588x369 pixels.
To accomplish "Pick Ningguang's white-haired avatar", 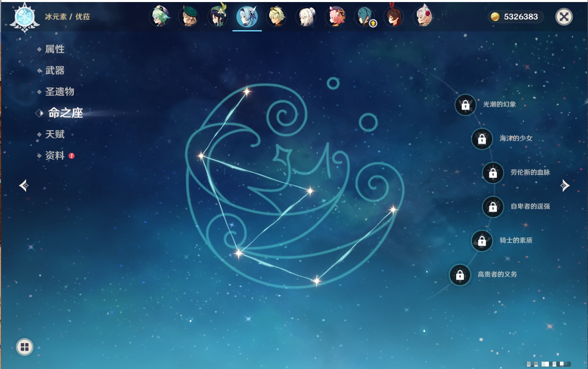I will click(x=306, y=16).
